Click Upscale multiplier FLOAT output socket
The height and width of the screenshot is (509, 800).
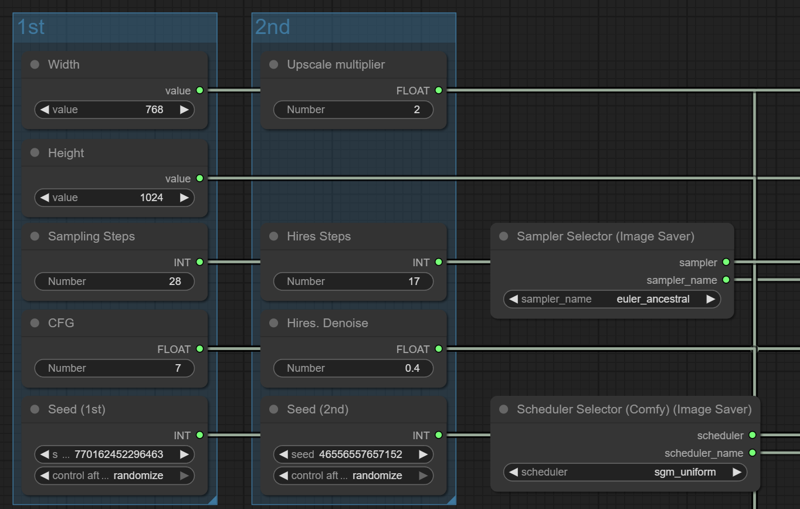439,90
